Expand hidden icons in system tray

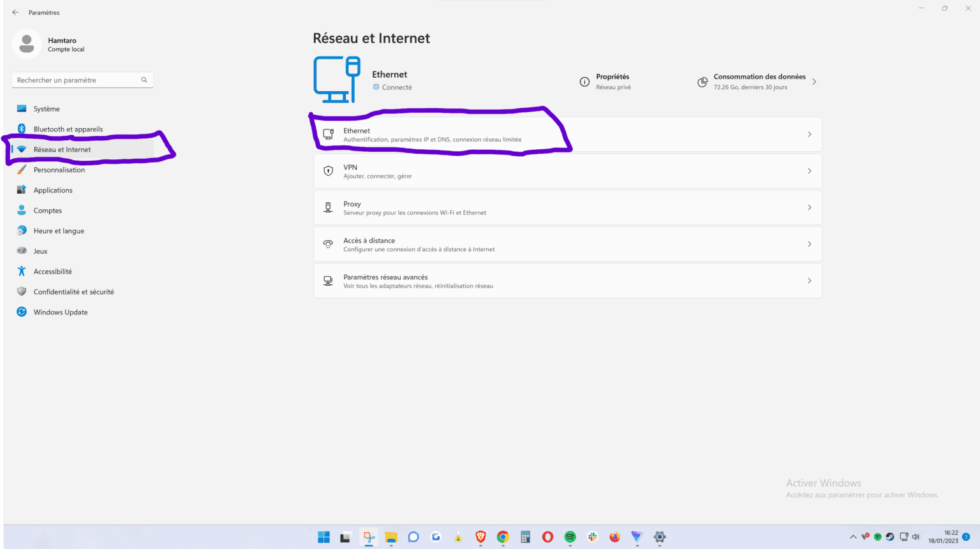[853, 537]
